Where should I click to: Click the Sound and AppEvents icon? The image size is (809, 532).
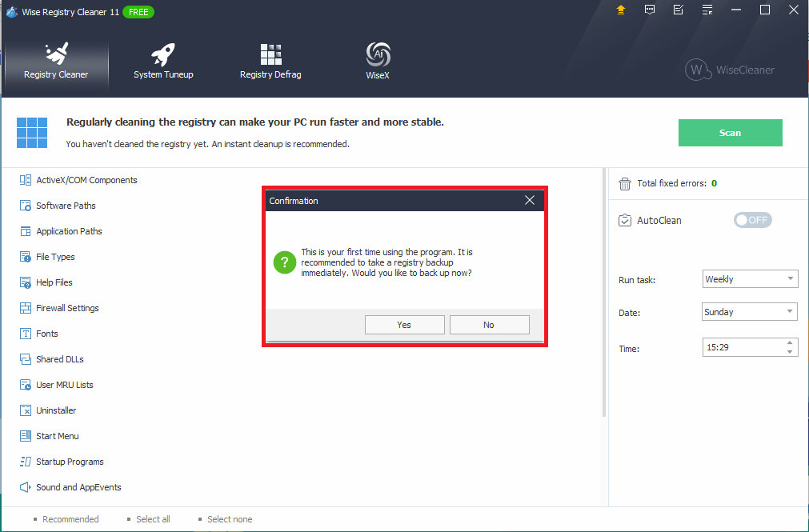click(x=26, y=487)
